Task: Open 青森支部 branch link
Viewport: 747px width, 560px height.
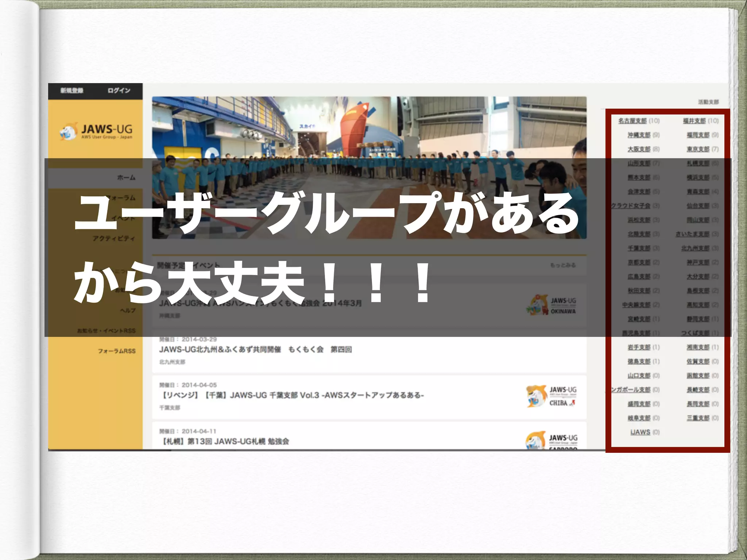Action: click(x=698, y=192)
